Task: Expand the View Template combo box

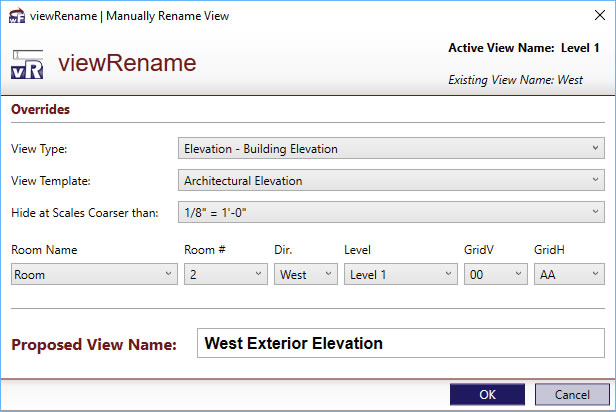Action: [x=391, y=180]
